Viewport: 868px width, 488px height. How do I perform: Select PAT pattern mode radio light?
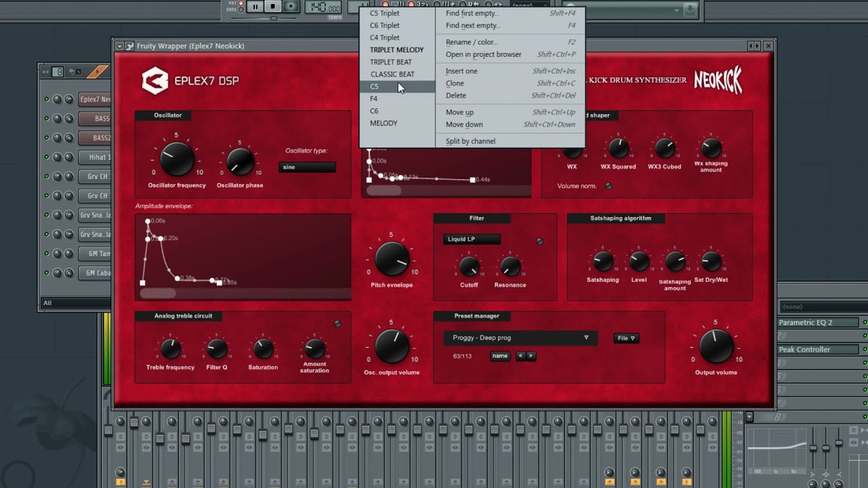pyautogui.click(x=241, y=3)
